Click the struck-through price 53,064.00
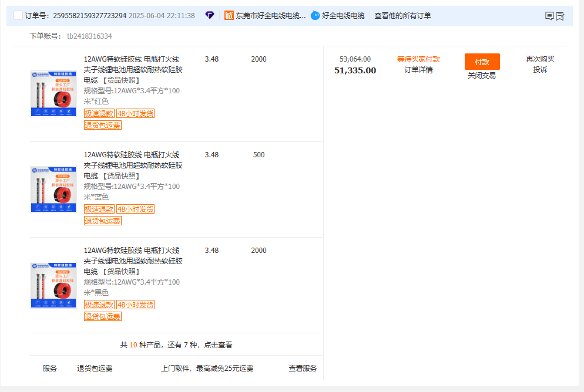Screen dimensions: 584x392 point(355,59)
